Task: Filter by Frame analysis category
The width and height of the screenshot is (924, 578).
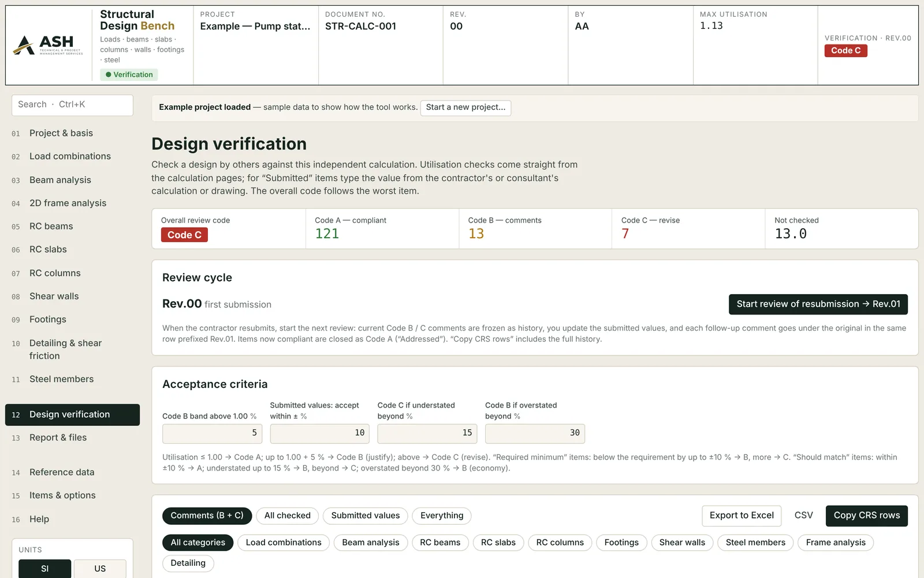Action: [836, 543]
